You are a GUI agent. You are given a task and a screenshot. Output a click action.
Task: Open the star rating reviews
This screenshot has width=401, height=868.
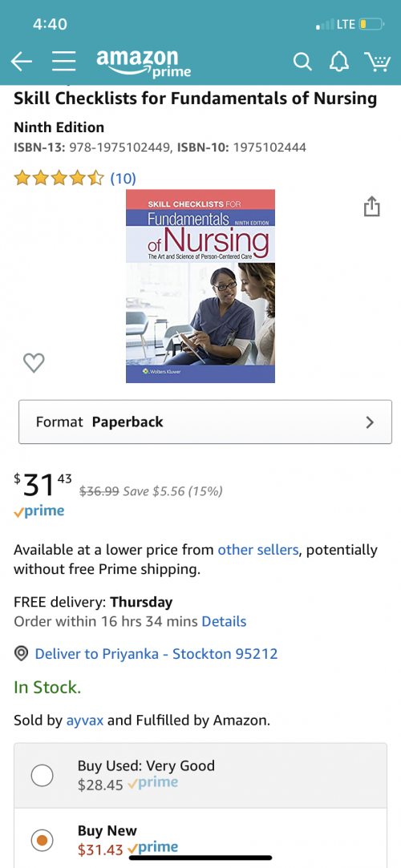(x=59, y=178)
